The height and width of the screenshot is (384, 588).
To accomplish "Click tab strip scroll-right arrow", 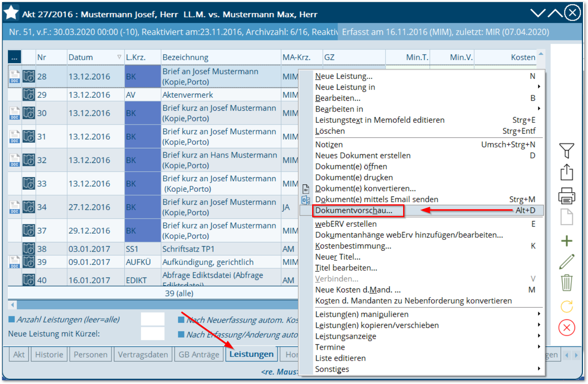I will point(576,355).
